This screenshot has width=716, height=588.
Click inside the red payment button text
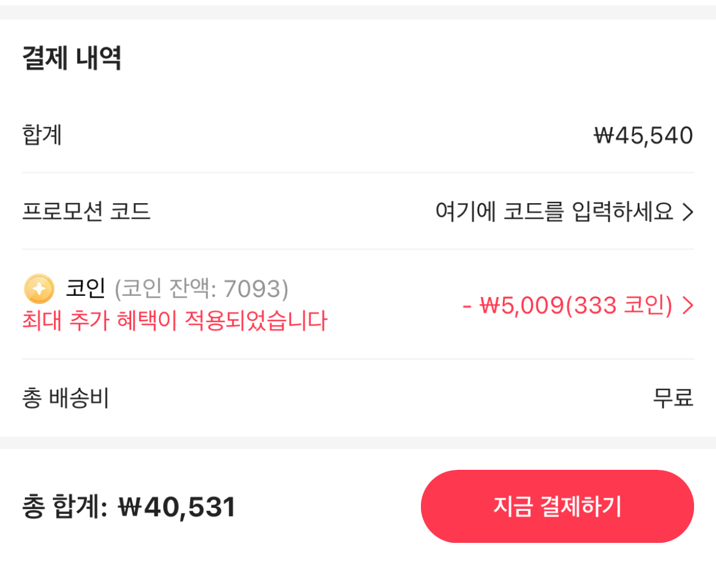pos(557,506)
